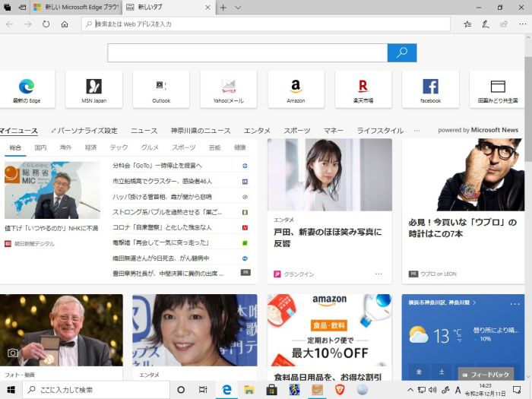Expand the tab list chevron beside new tab

tap(238, 8)
